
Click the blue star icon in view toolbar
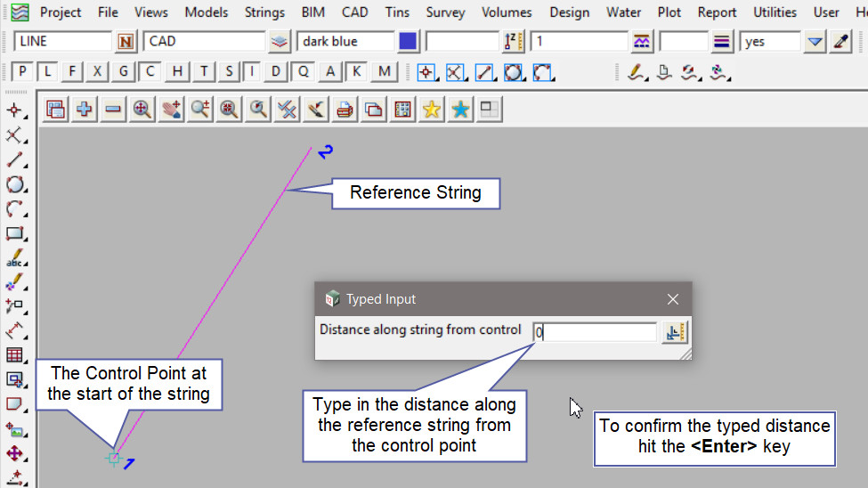460,110
